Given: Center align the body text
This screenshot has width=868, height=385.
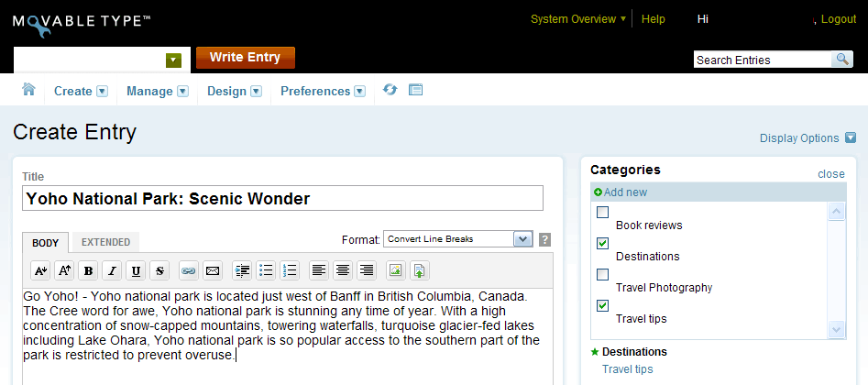Looking at the screenshot, I should [x=342, y=270].
